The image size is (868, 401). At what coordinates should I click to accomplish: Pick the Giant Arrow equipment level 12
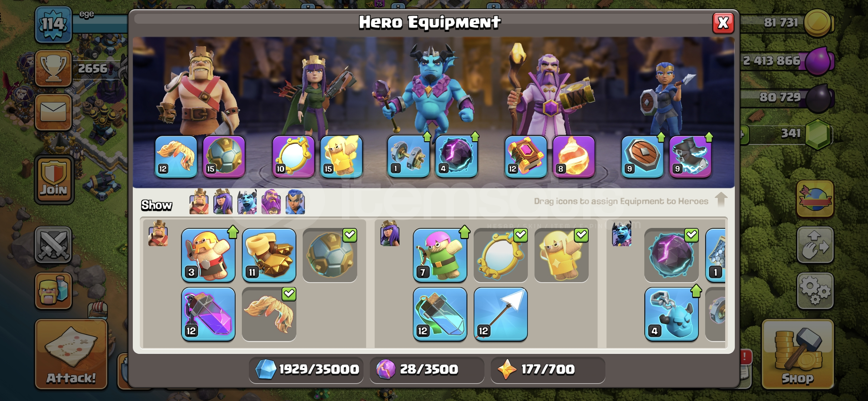click(x=501, y=314)
